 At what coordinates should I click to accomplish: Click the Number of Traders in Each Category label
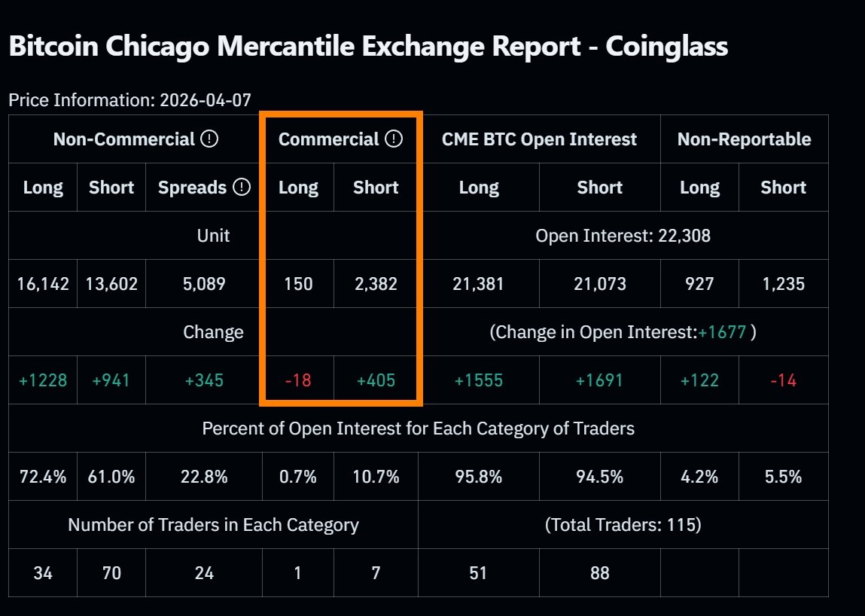(213, 525)
